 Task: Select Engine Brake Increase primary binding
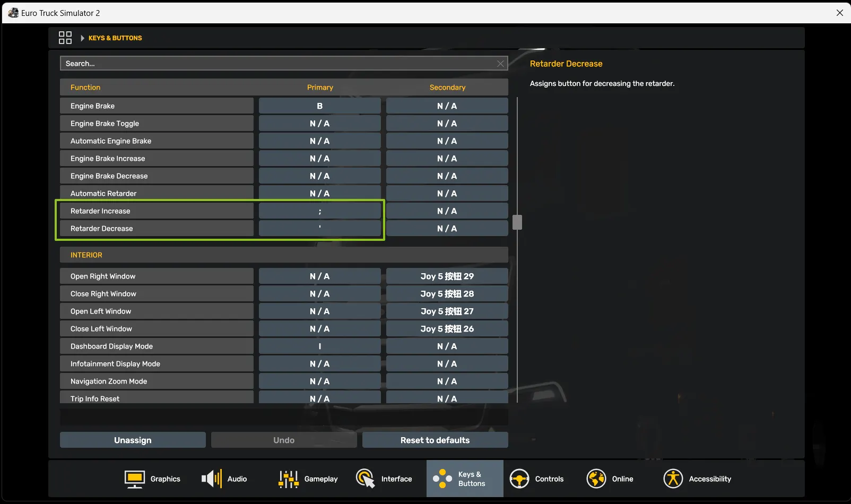(x=320, y=158)
